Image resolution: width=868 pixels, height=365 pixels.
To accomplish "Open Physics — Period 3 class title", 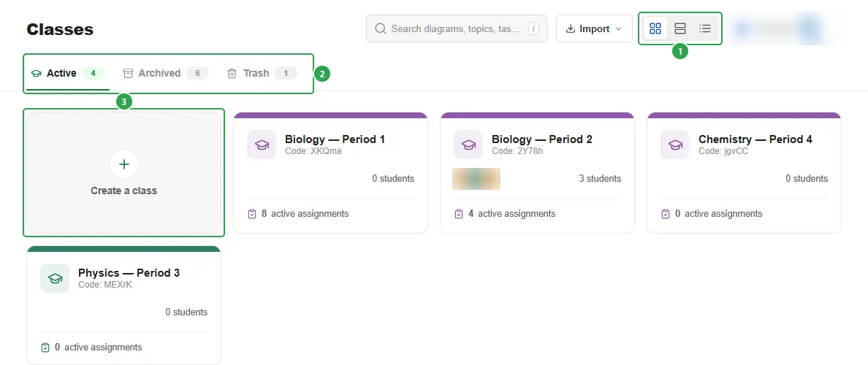I will (129, 272).
